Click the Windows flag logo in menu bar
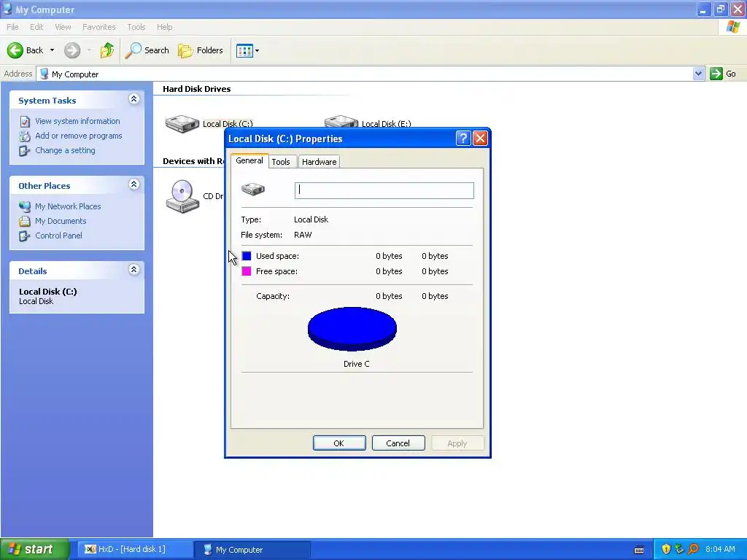 [732, 27]
